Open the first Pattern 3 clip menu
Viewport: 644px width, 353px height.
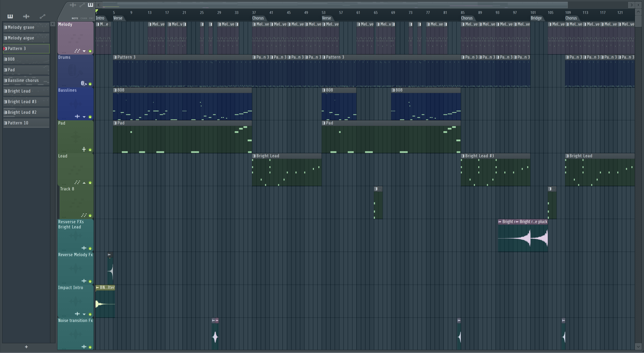click(x=115, y=57)
